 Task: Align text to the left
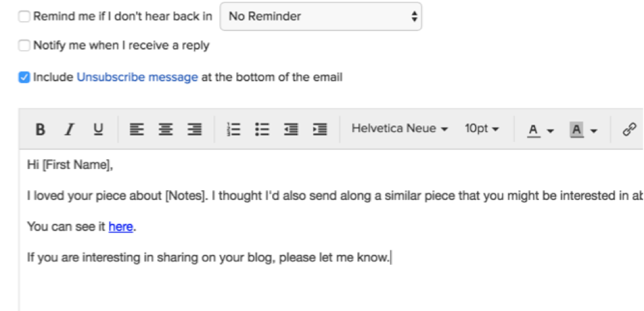pyautogui.click(x=136, y=129)
